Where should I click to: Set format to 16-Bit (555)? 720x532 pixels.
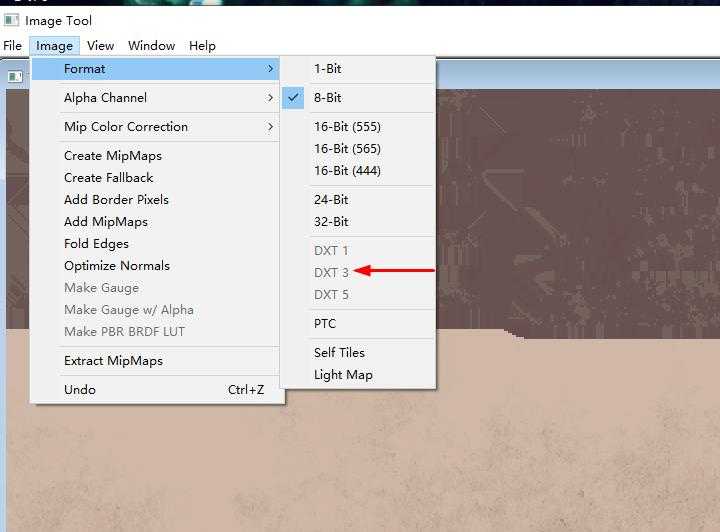(x=358, y=127)
